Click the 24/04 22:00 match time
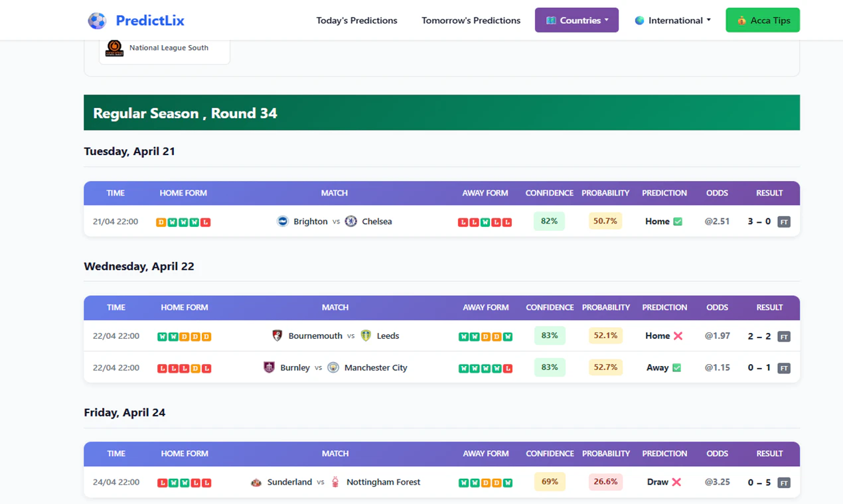This screenshot has width=843, height=504. click(116, 482)
